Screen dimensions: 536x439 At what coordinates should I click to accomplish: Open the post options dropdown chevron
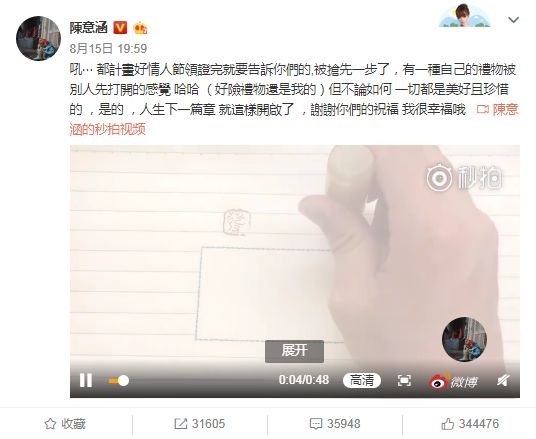point(513,20)
